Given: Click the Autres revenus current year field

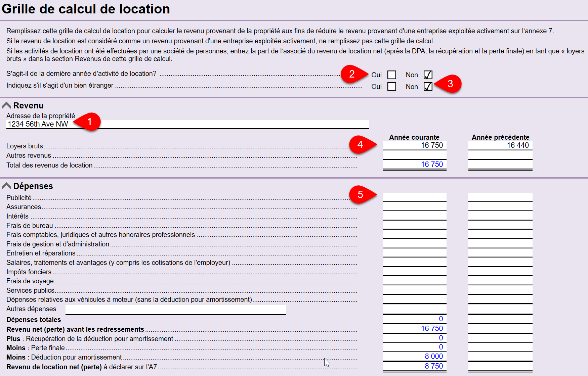Looking at the screenshot, I should pos(414,155).
